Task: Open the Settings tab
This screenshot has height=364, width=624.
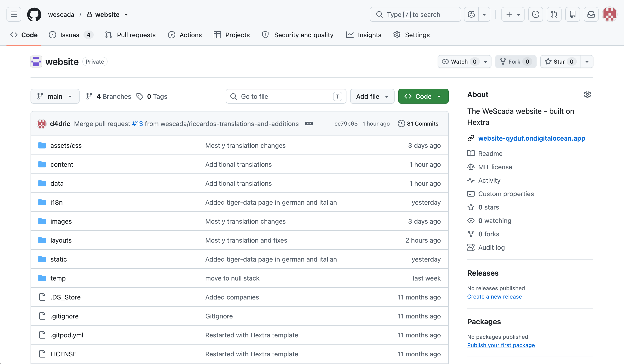Action: pyautogui.click(x=411, y=35)
